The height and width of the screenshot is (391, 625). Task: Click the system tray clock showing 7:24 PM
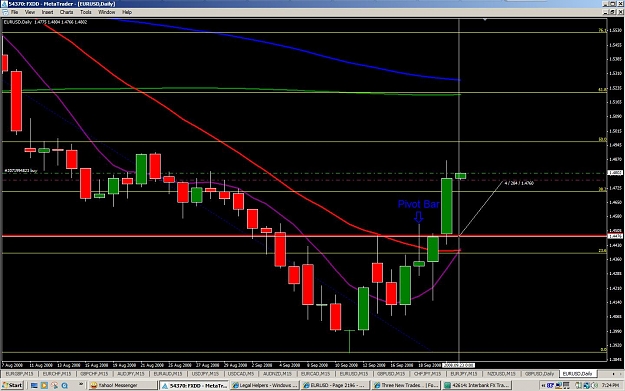(610, 385)
